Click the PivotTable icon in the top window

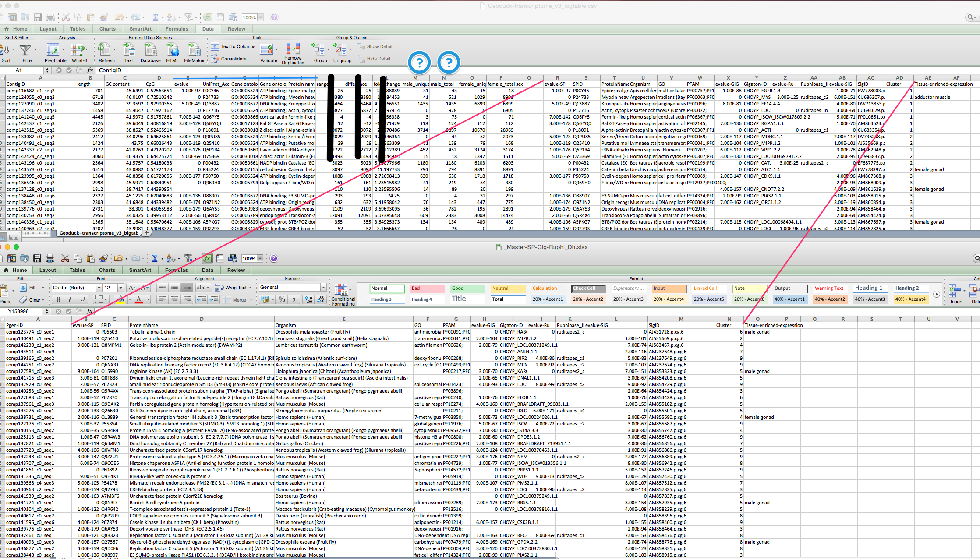coord(53,49)
